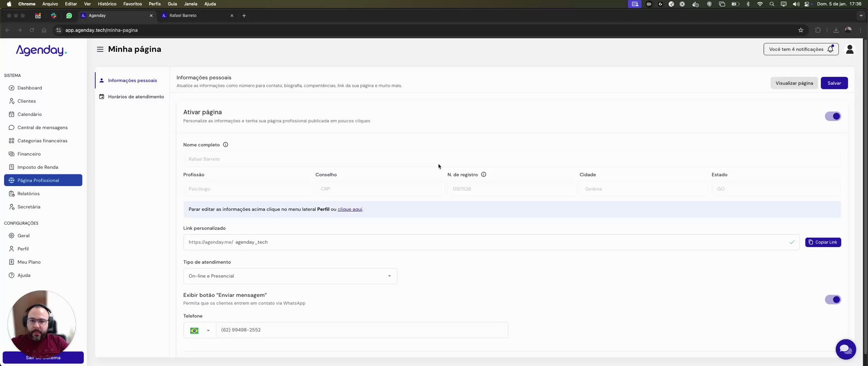Close the Rafael Barreto tab
Screen dimensions: 868x366
232,16
